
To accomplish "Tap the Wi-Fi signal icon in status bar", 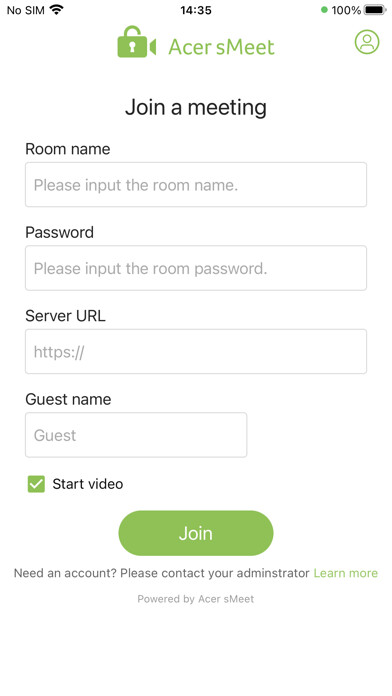I will (x=56, y=9).
